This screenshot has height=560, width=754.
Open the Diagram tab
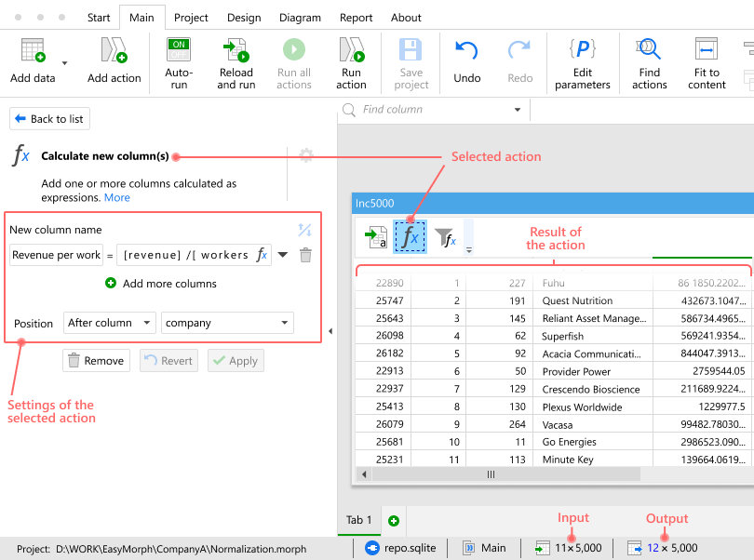300,18
